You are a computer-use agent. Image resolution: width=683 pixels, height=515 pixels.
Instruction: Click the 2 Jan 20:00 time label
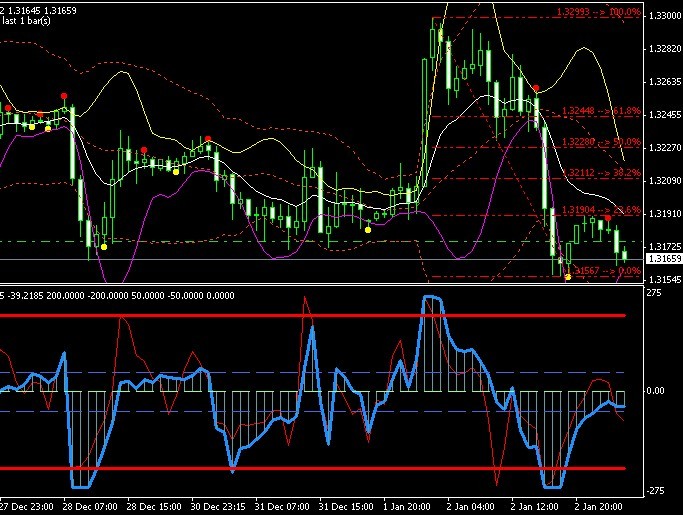point(598,507)
